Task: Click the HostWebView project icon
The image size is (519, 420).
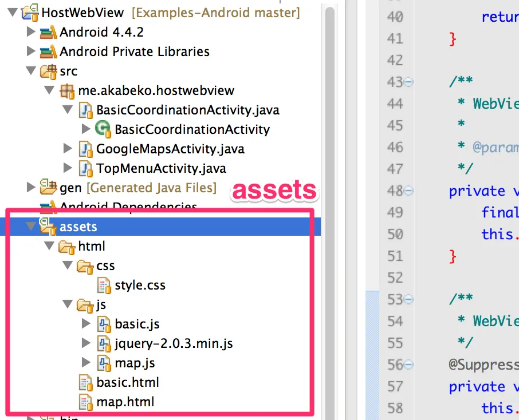Action: 30,11
